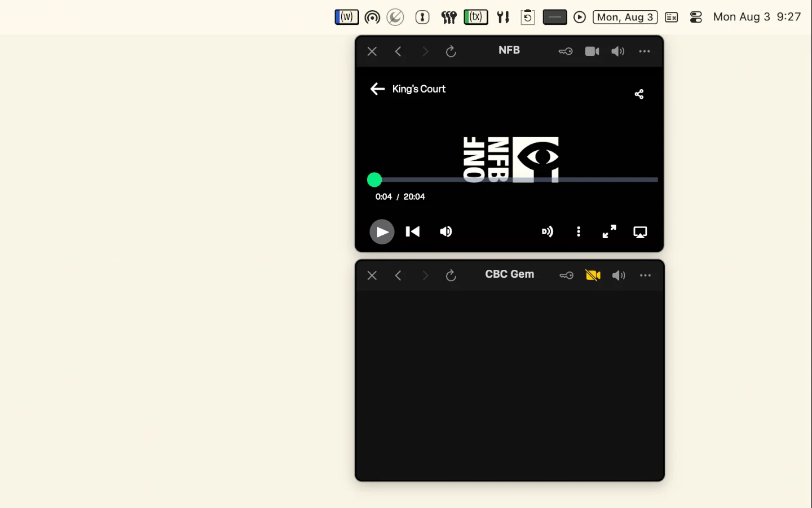Image resolution: width=812 pixels, height=508 pixels.
Task: Toggle the camera icon in NFB window
Action: click(592, 51)
